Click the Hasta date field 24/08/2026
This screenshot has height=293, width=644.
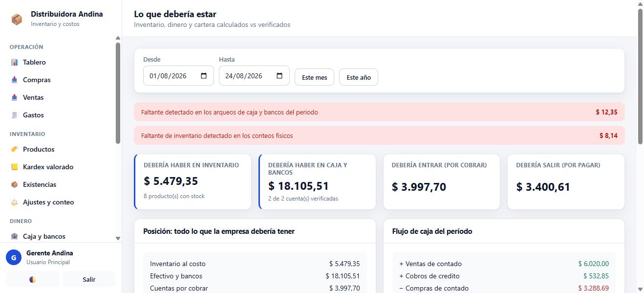[x=254, y=76]
